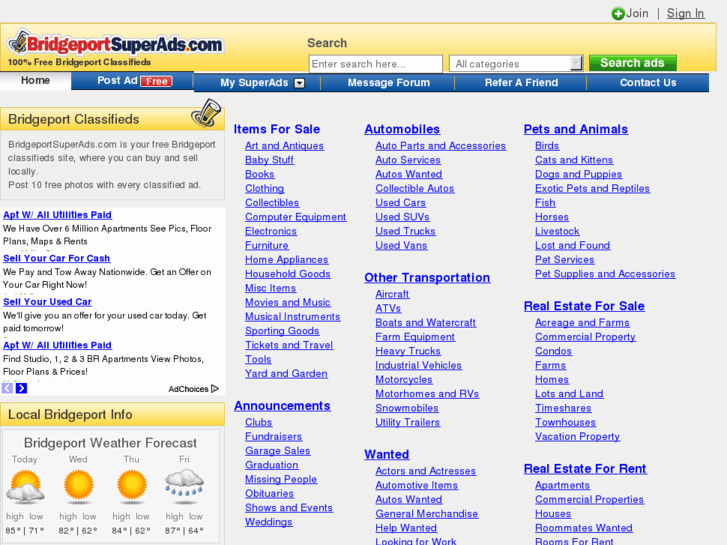Open the All categories dropdown
This screenshot has height=545, width=727.
pos(516,64)
